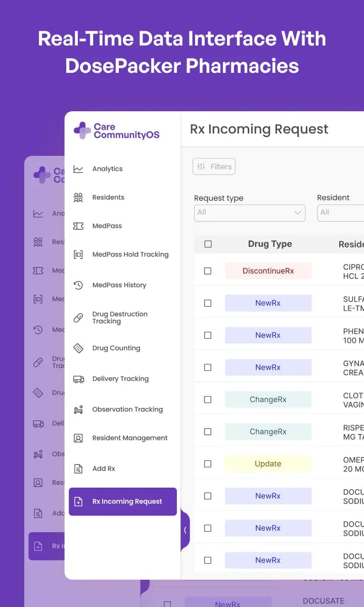The width and height of the screenshot is (364, 607).
Task: Click the Drug Type column header
Action: [270, 244]
